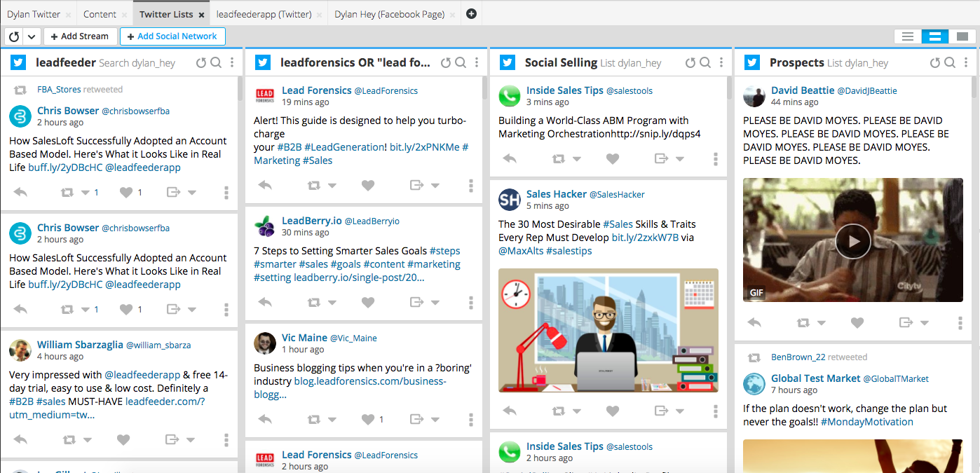Switch to the Content tab
The image size is (980, 473).
[100, 14]
